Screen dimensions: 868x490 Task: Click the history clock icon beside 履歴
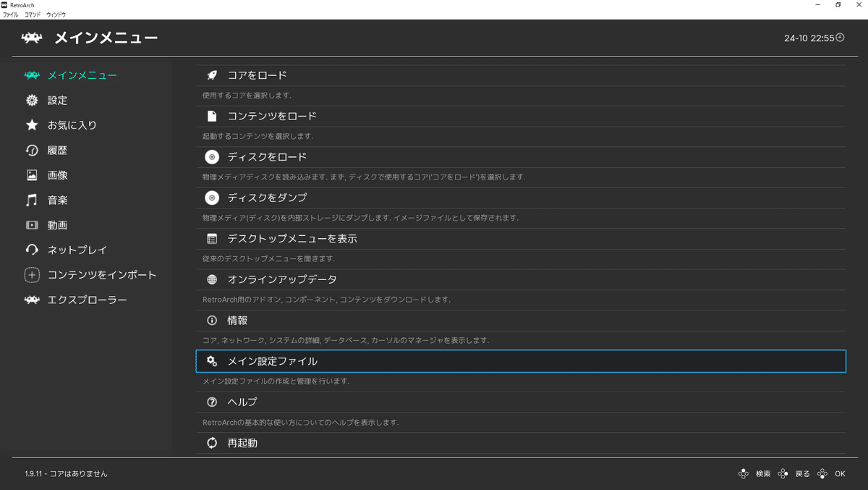[32, 150]
